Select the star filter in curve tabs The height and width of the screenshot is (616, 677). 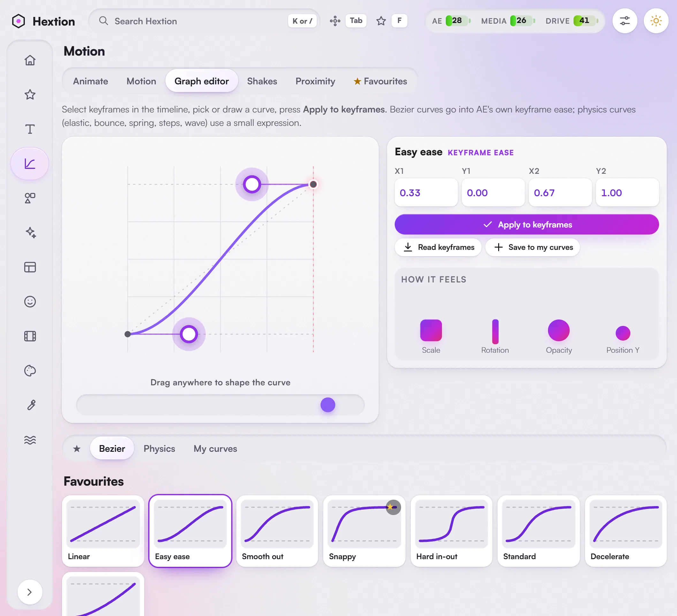click(77, 449)
